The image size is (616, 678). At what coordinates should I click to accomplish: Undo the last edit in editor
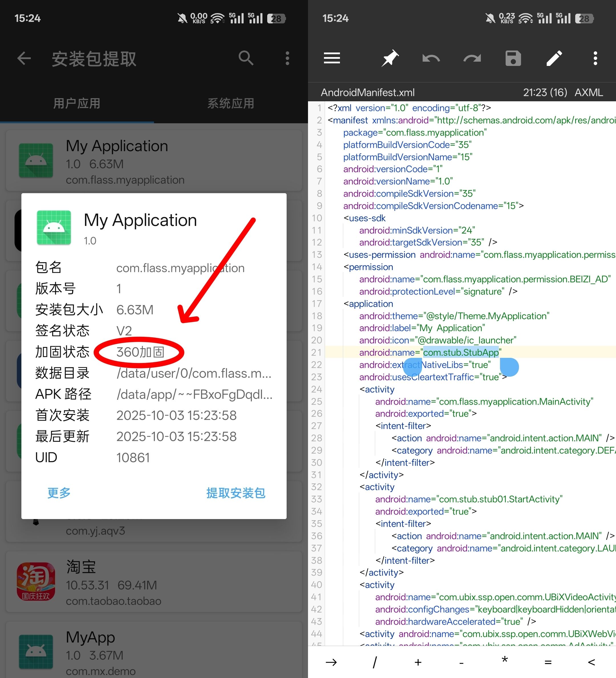[431, 58]
